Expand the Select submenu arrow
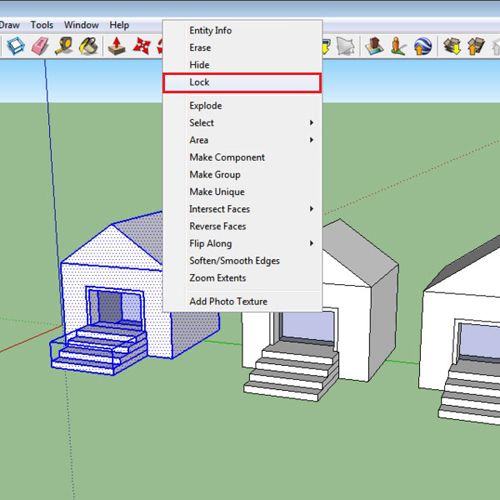 pos(311,123)
